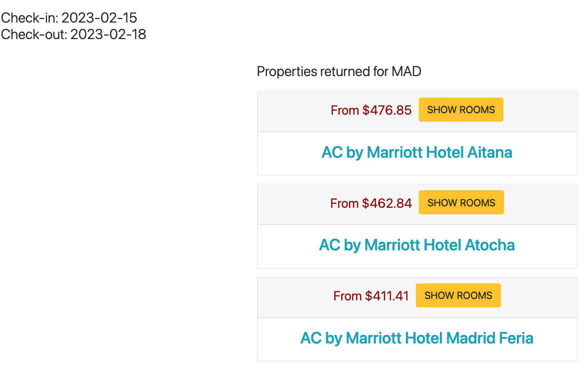Click the word Aitana in first hotel name
The width and height of the screenshot is (588, 367).
(x=490, y=153)
